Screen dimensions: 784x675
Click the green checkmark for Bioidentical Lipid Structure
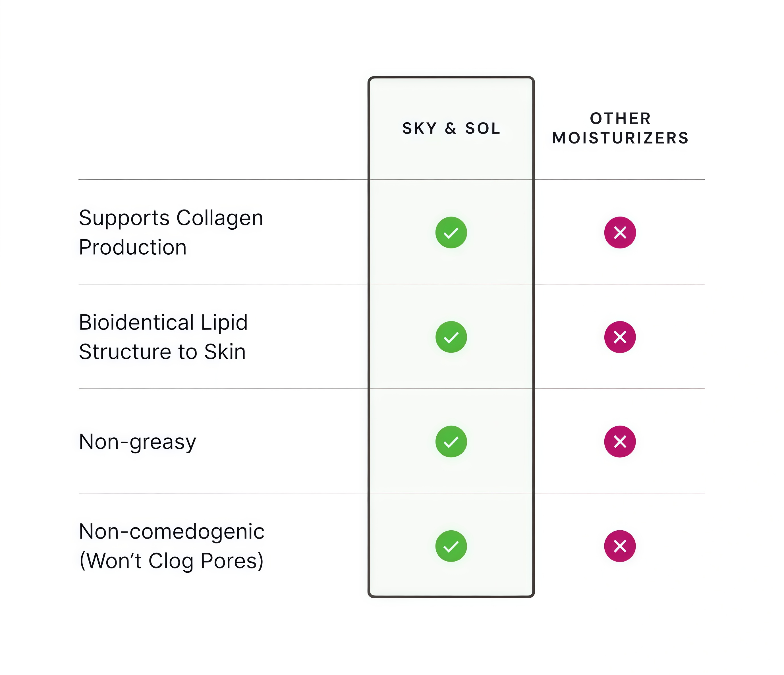tap(451, 337)
